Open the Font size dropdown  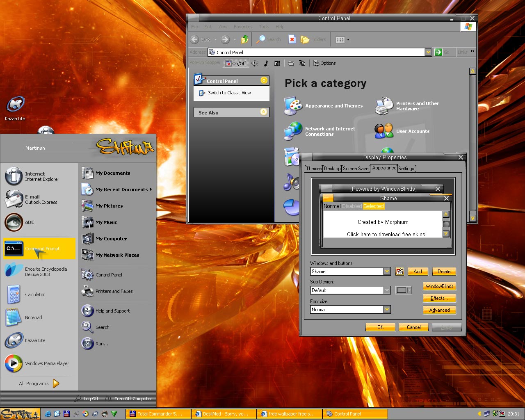point(387,309)
